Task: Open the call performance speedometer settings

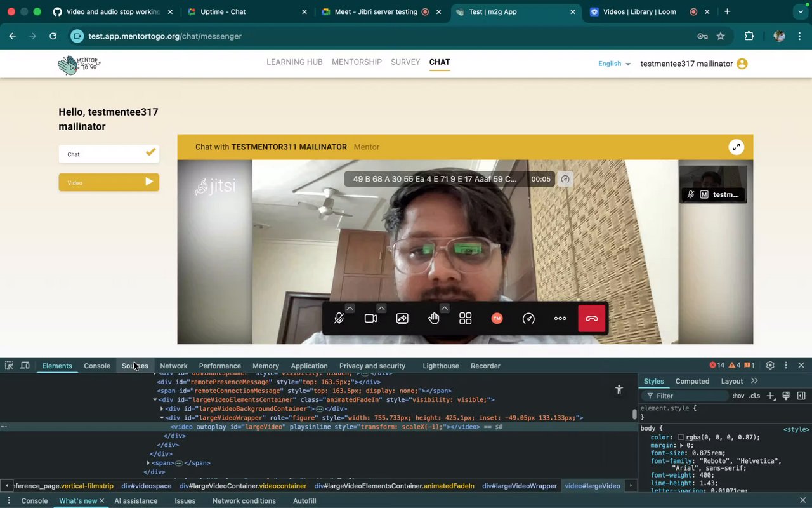Action: tap(528, 319)
